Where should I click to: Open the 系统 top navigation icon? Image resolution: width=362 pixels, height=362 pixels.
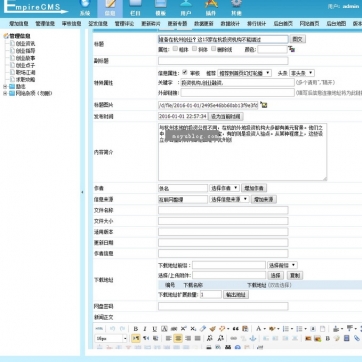[85, 8]
